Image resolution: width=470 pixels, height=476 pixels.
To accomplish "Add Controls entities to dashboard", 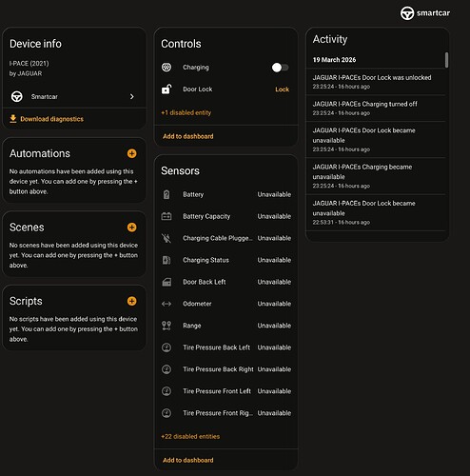I will 188,136.
